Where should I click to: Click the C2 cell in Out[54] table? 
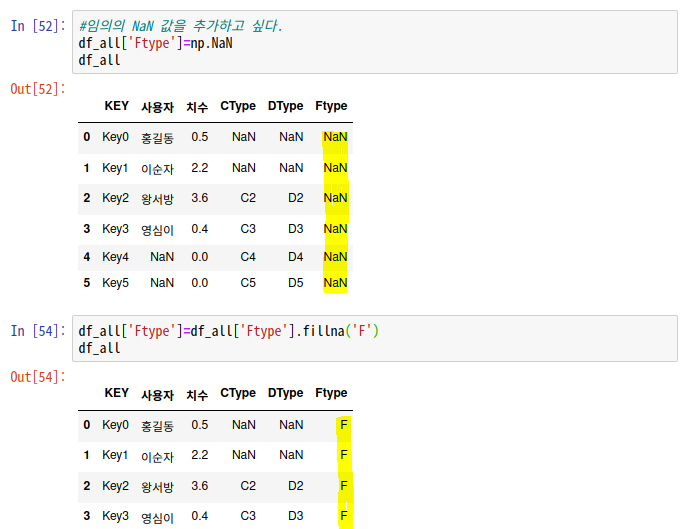coord(248,486)
